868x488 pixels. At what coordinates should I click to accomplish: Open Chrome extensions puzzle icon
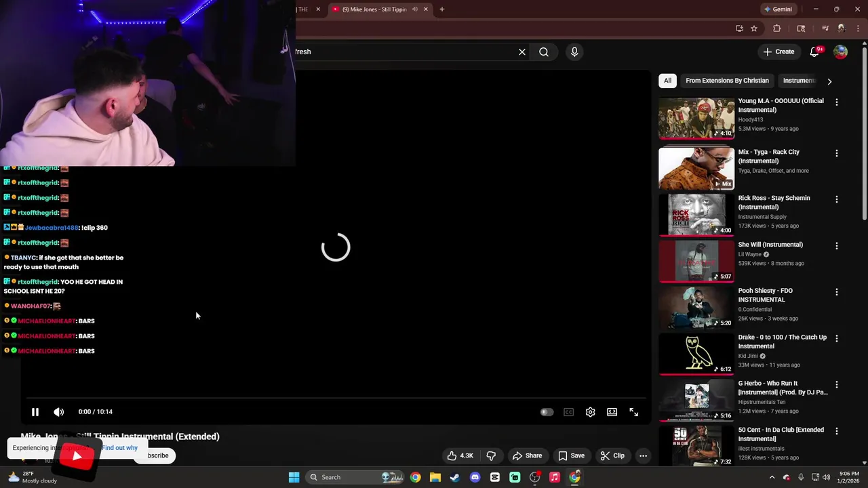point(777,28)
